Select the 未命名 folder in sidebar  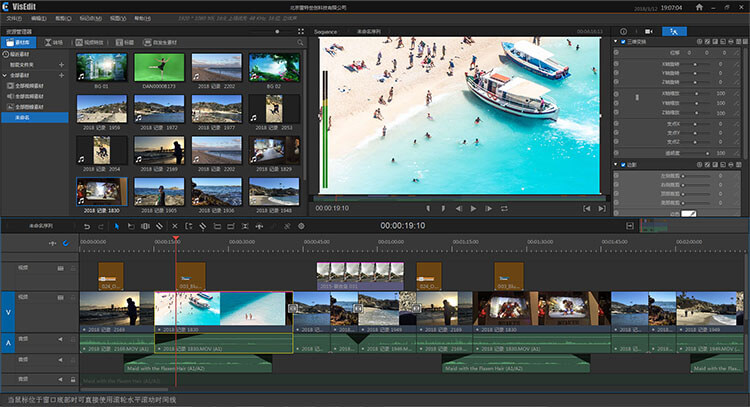24,117
